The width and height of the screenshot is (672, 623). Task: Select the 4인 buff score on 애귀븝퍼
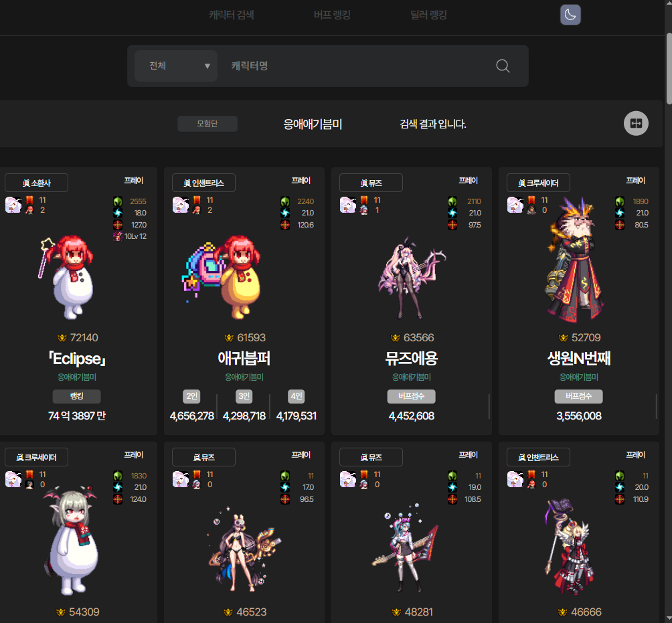point(296,396)
